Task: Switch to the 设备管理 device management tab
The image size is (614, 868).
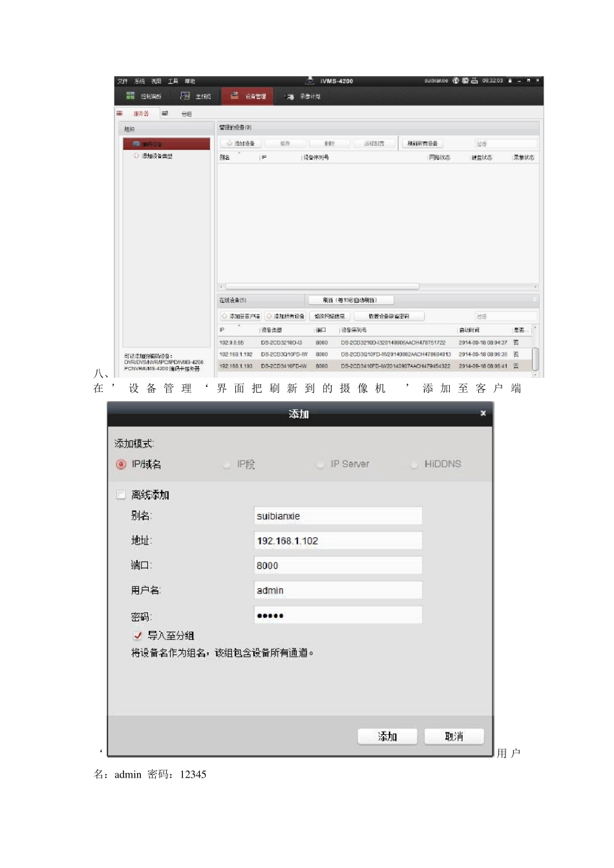Action: (248, 96)
